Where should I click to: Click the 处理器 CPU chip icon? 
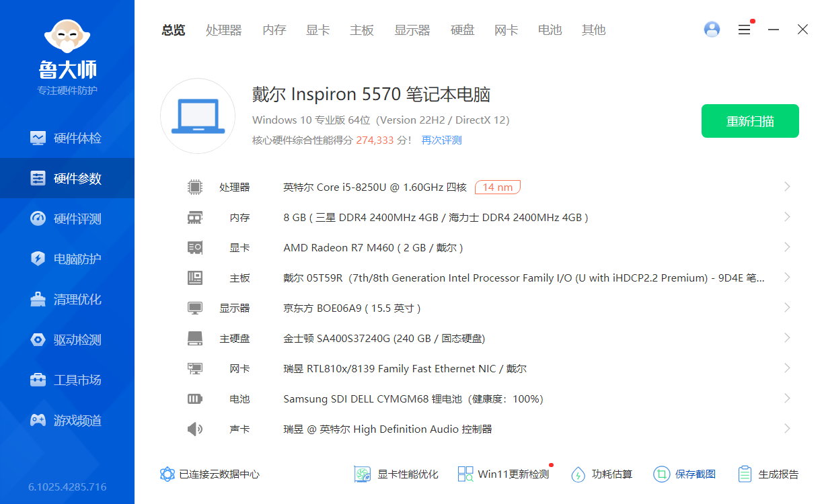[x=195, y=187]
